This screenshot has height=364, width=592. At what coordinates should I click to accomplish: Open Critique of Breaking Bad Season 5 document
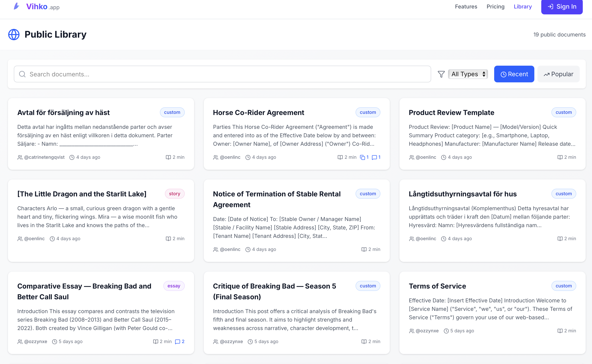(x=274, y=292)
